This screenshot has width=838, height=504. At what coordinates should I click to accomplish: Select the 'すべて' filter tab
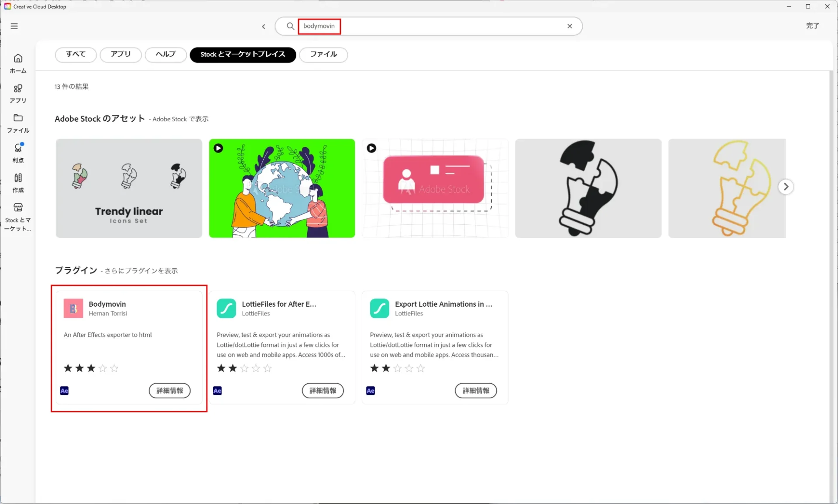[76, 55]
